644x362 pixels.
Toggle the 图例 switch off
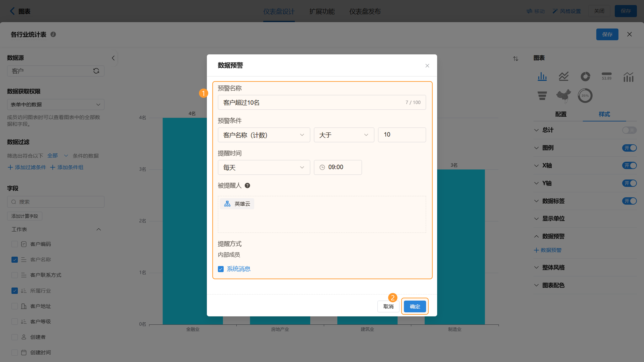629,148
